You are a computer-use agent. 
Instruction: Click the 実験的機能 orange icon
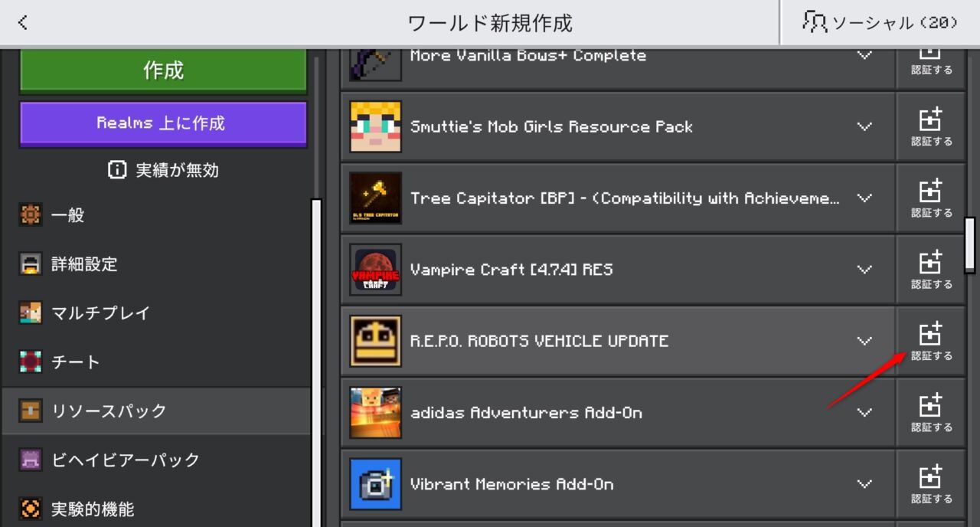point(31,509)
